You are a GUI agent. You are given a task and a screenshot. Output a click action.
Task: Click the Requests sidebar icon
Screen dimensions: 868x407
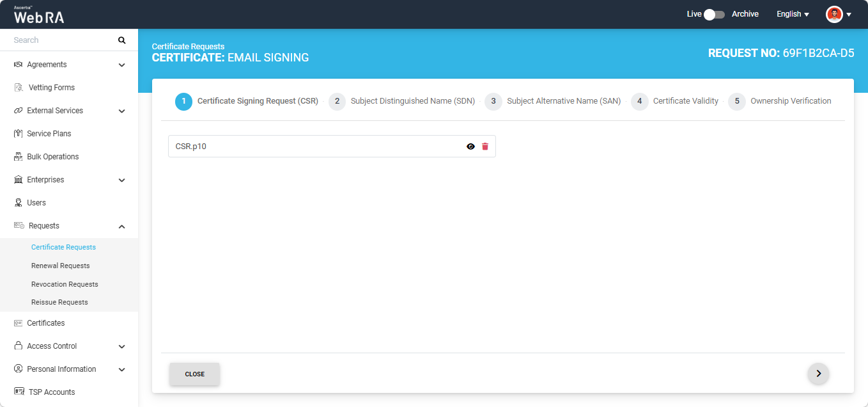click(x=19, y=226)
